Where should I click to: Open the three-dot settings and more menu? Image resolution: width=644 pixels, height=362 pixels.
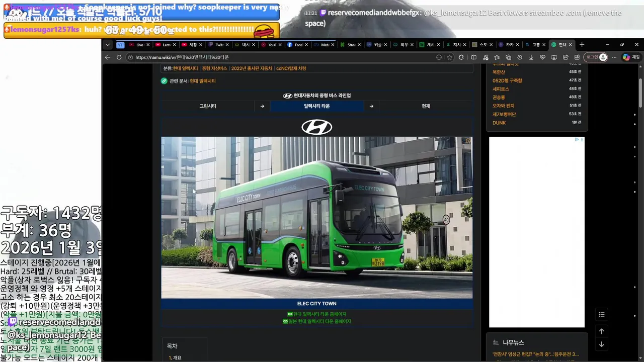(614, 57)
